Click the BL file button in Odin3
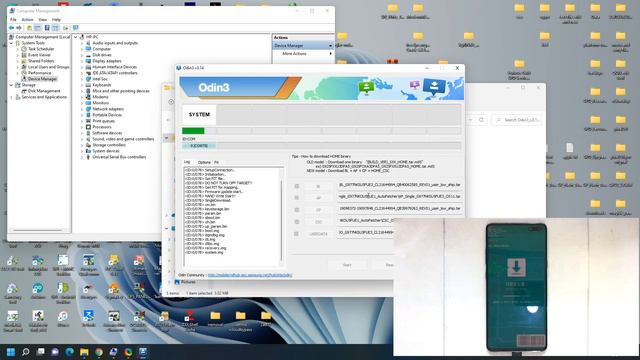The height and width of the screenshot is (360, 640). click(318, 186)
